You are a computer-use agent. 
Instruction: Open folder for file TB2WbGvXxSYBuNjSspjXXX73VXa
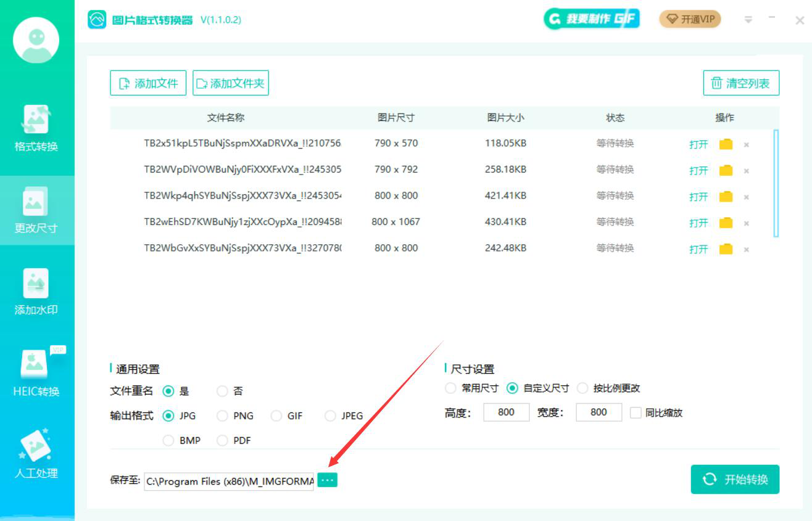726,249
